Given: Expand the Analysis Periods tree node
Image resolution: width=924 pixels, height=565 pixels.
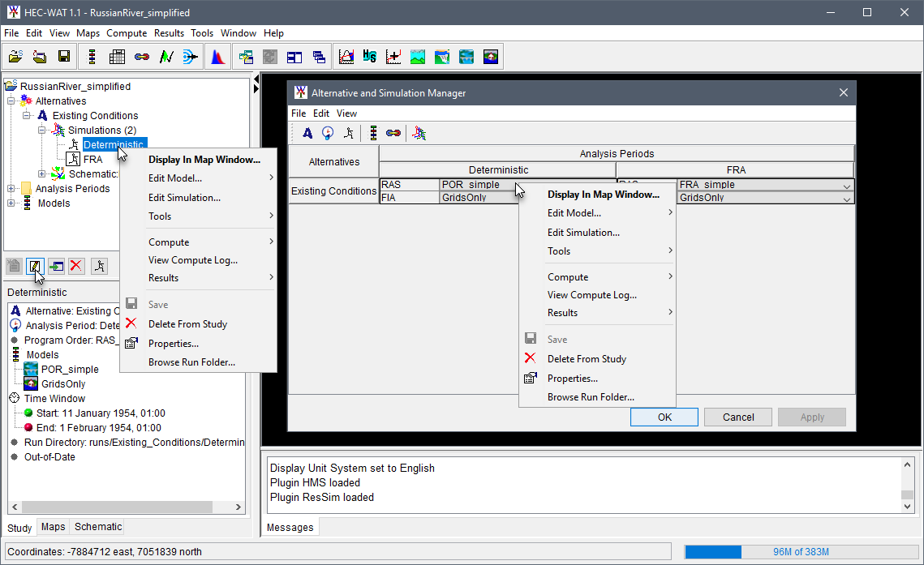Looking at the screenshot, I should 11,189.
